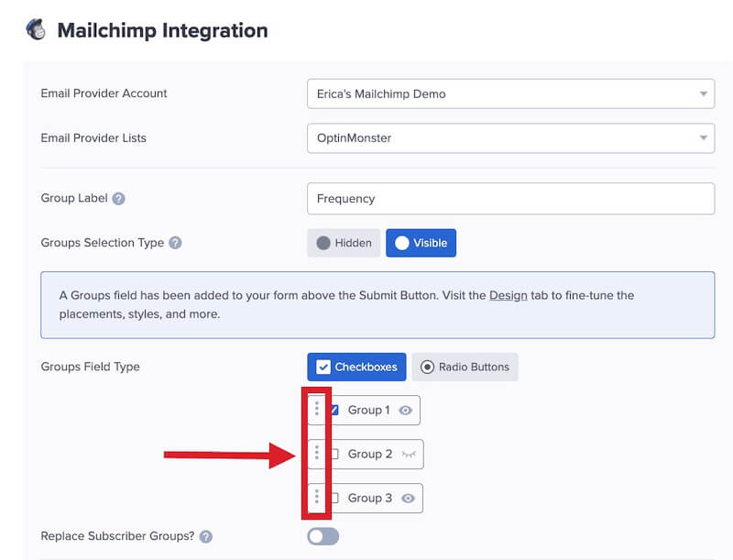Viewport: 733px width, 560px height.
Task: Hide Group 3 using its eye icon
Action: pyautogui.click(x=408, y=499)
